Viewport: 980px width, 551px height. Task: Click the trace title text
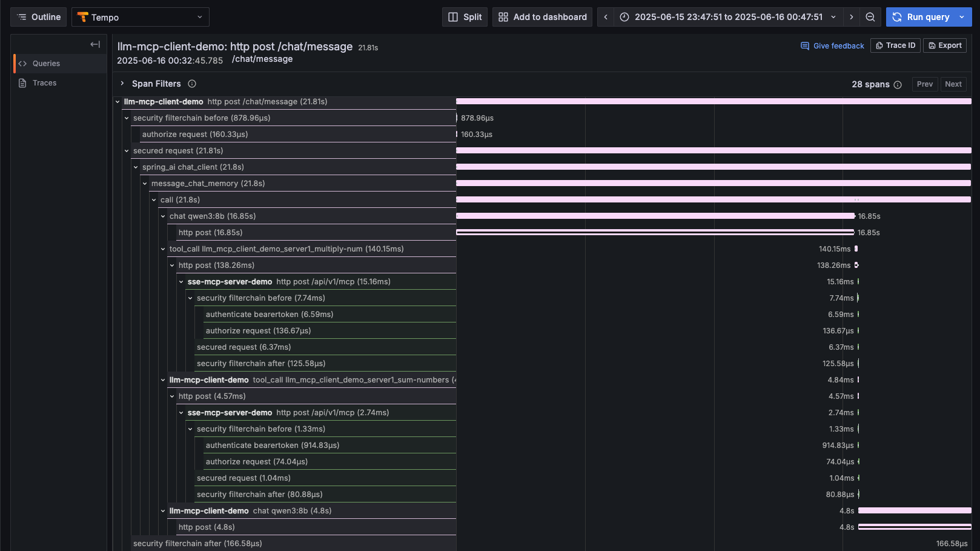pos(235,47)
